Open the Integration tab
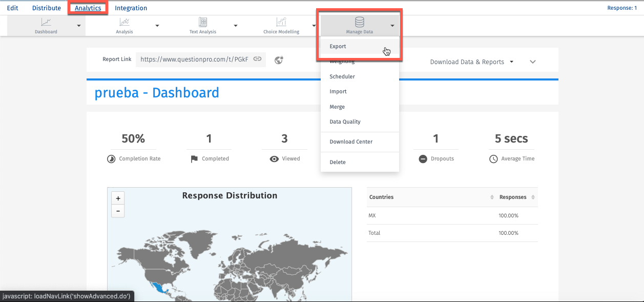This screenshot has height=302, width=644. point(131,8)
